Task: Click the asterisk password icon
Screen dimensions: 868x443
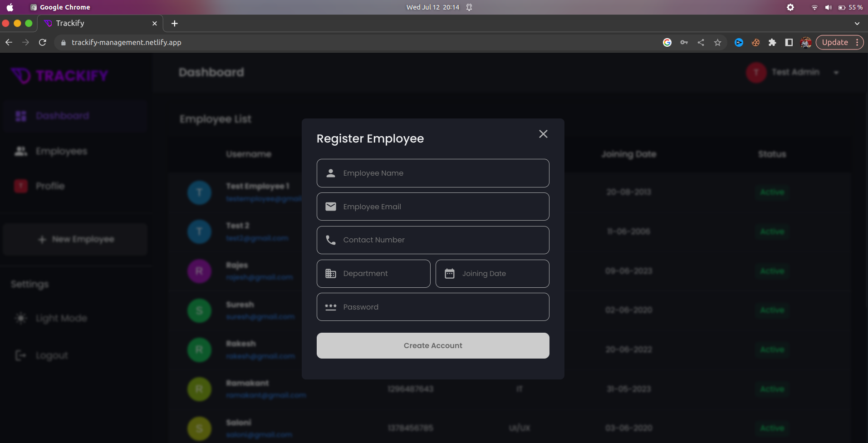Action: [331, 307]
